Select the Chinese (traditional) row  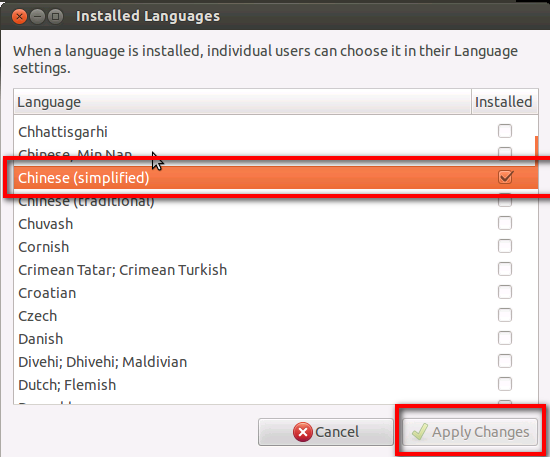tap(276, 201)
